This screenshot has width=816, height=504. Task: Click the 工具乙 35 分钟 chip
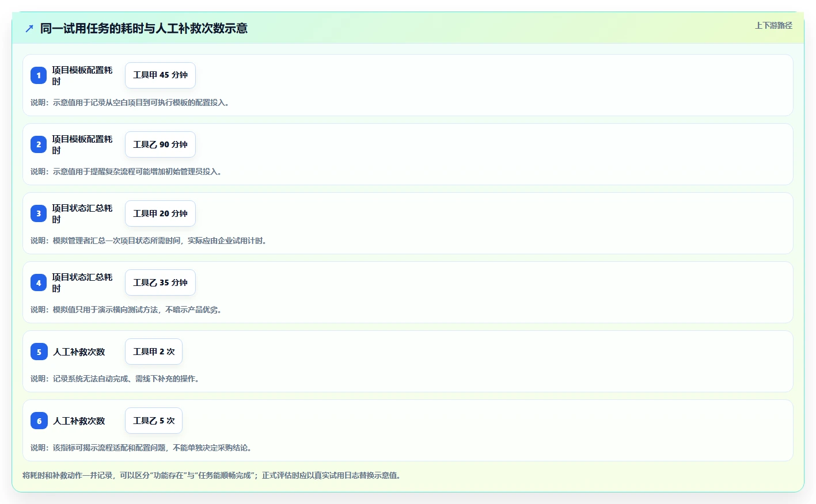pos(160,282)
